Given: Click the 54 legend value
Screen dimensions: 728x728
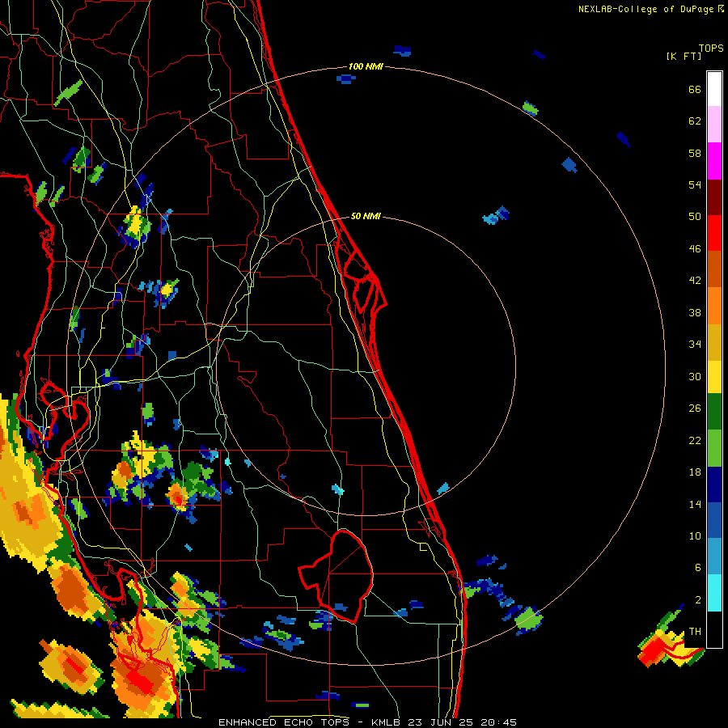Looking at the screenshot, I should (695, 184).
